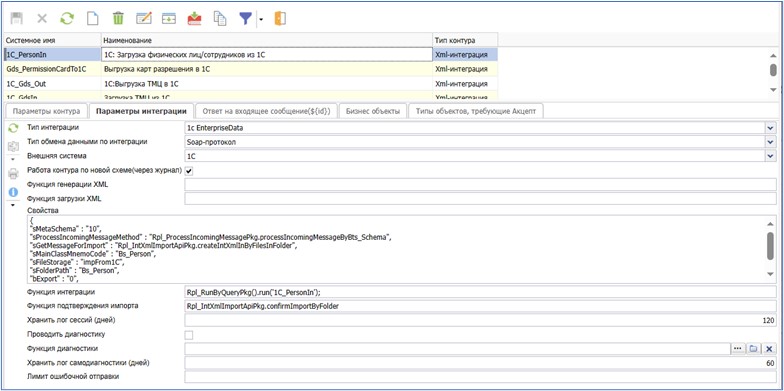Toggle Работа контура по новой схеме checkbox
784x391 pixels.
click(189, 171)
